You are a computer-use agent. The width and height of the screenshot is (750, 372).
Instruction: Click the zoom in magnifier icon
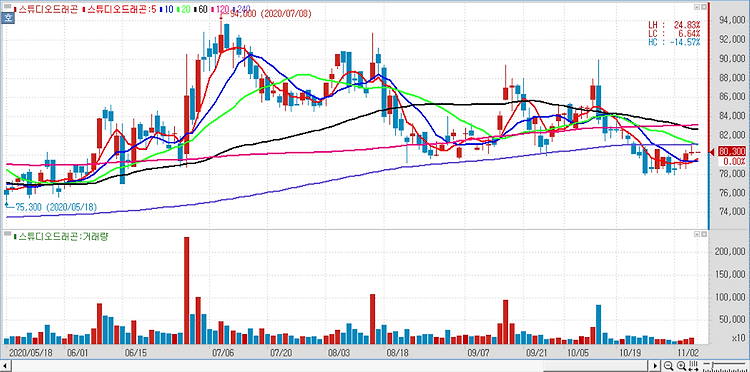pyautogui.click(x=681, y=366)
